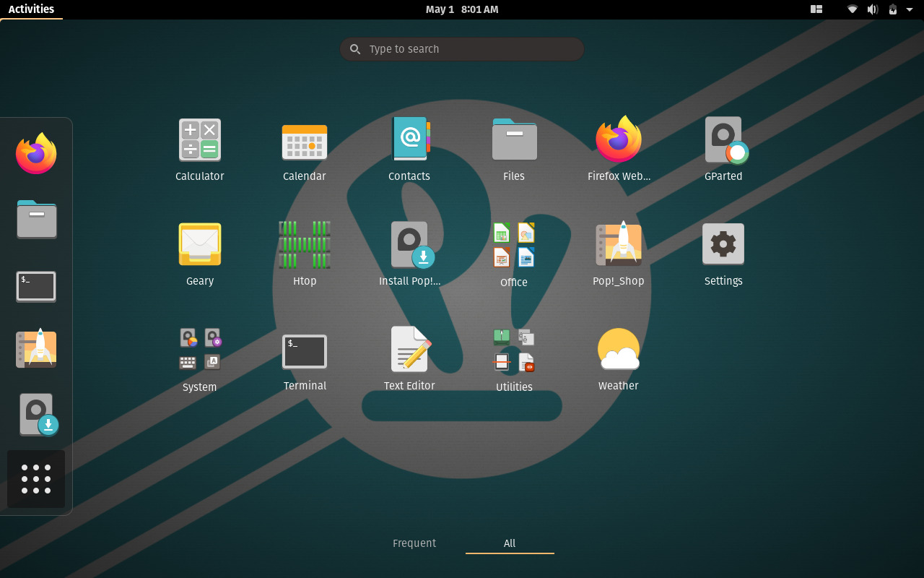Open GParted partition editor
This screenshot has height=578, width=924.
pos(723,139)
